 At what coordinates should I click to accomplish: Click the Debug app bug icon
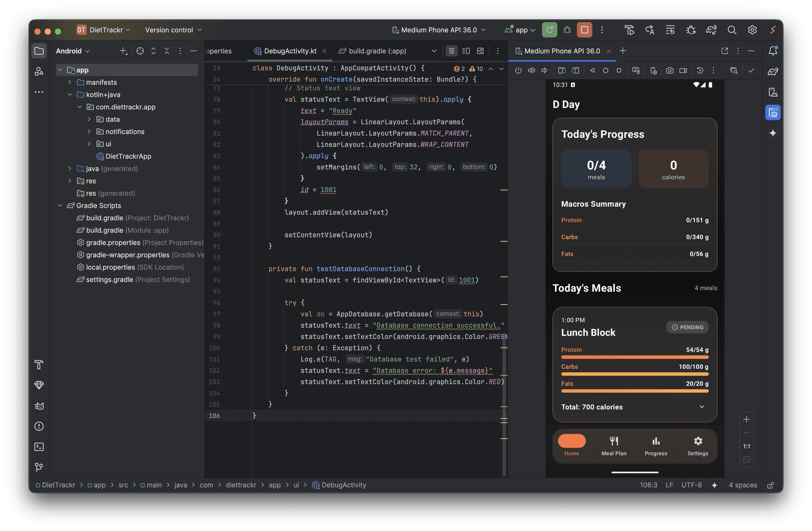click(567, 30)
